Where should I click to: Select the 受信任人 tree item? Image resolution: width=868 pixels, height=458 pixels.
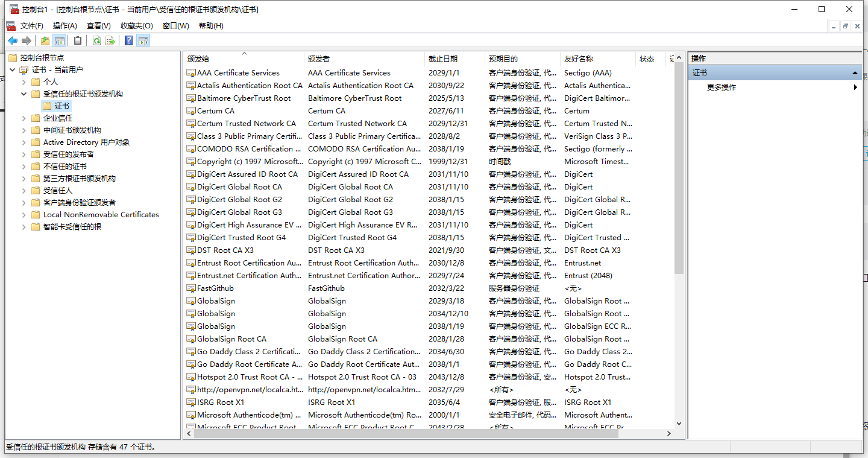(58, 190)
